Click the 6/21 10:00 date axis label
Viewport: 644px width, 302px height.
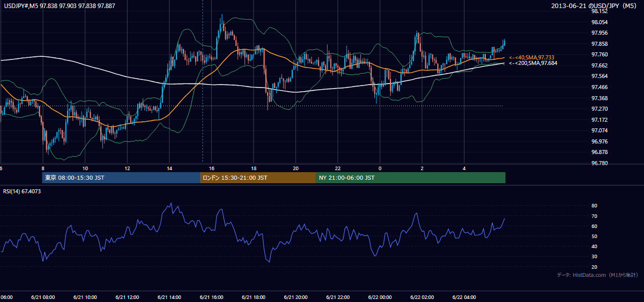pyautogui.click(x=85, y=297)
